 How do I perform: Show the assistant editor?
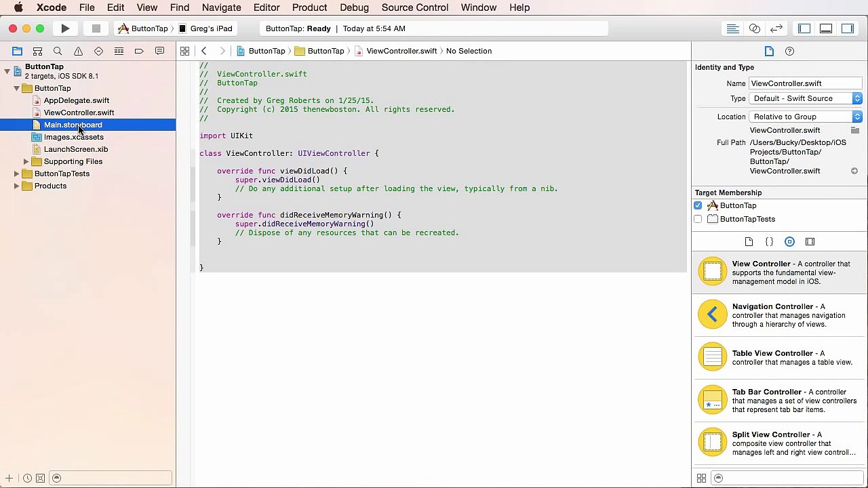point(754,28)
